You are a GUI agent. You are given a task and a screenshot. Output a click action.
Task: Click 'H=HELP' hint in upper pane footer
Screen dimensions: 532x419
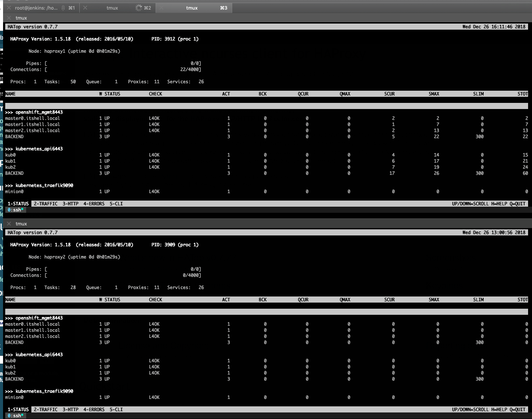[x=499, y=204]
